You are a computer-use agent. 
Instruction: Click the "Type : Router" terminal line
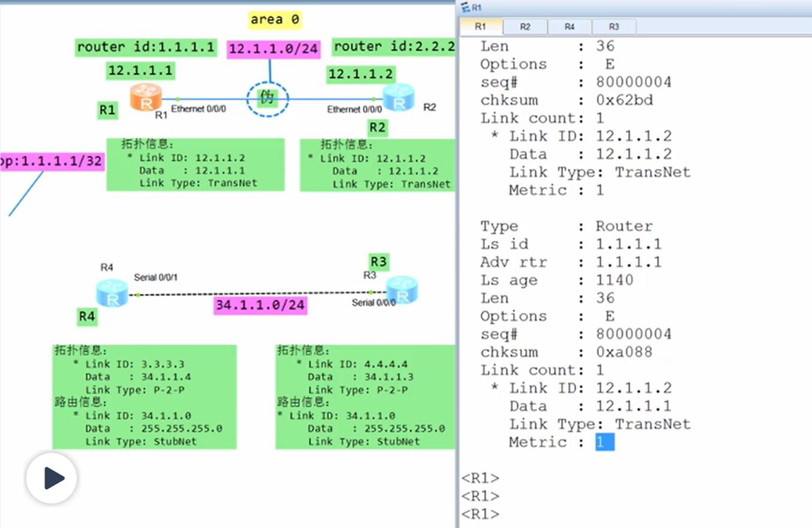click(x=567, y=226)
